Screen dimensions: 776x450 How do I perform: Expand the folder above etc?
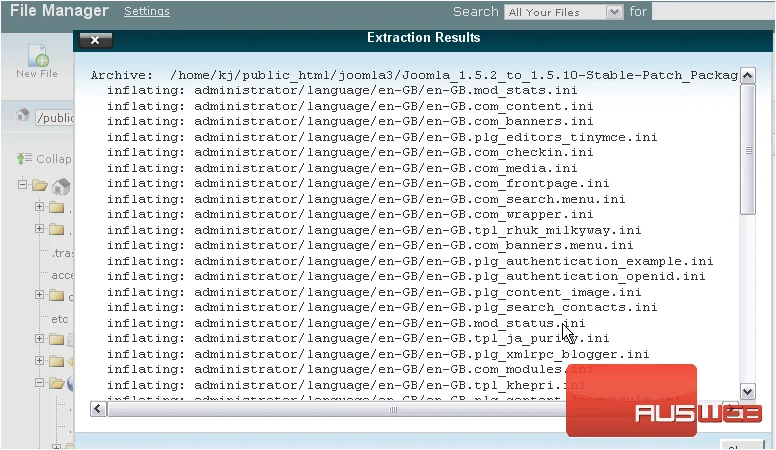click(x=40, y=295)
